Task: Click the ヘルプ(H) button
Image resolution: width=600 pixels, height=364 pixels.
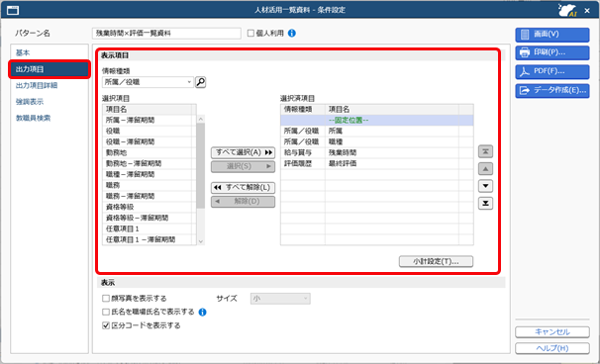Action: tap(551, 348)
